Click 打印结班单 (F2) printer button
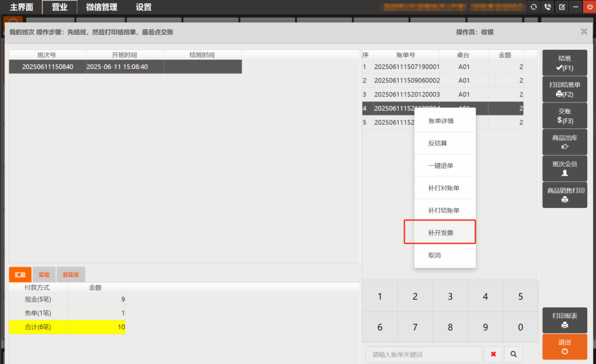 (565, 89)
